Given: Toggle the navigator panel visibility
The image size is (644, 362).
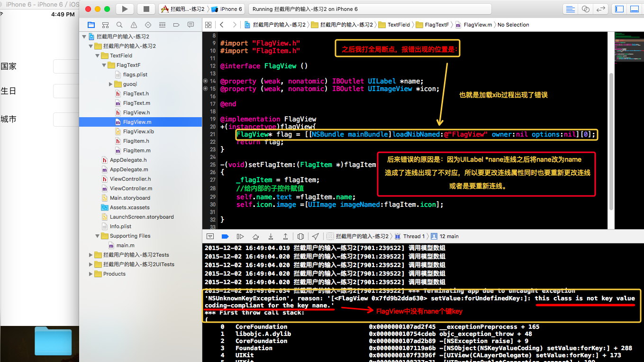Looking at the screenshot, I should pyautogui.click(x=619, y=9).
